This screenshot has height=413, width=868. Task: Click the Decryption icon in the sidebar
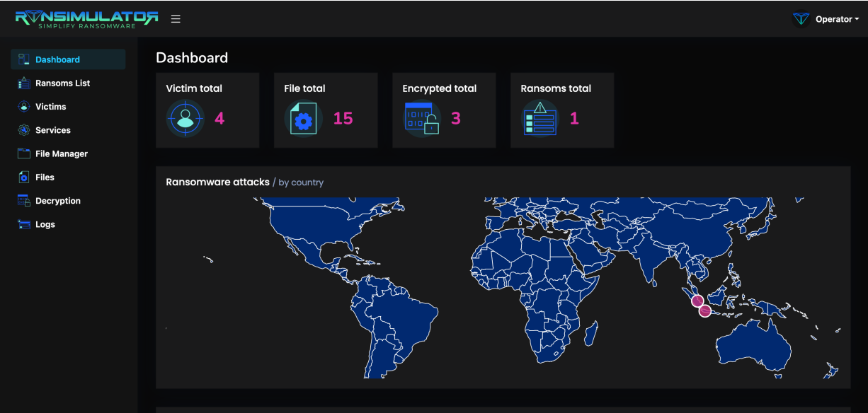point(24,201)
